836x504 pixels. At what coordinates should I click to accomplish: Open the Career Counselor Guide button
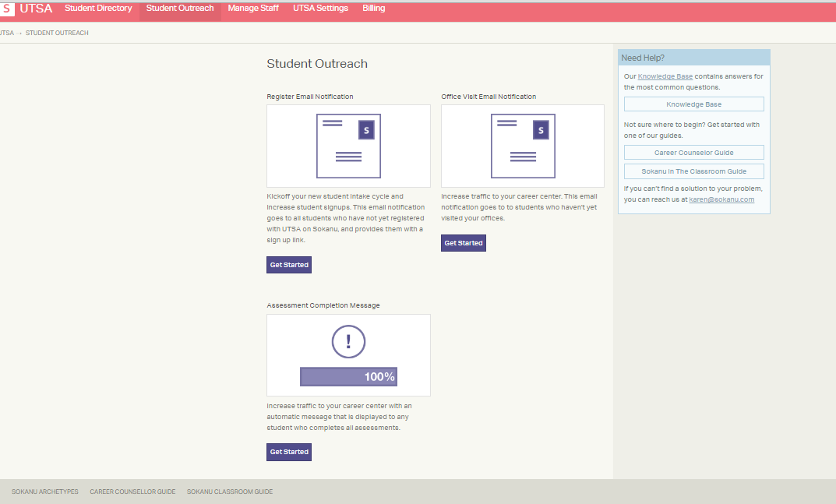(x=693, y=153)
